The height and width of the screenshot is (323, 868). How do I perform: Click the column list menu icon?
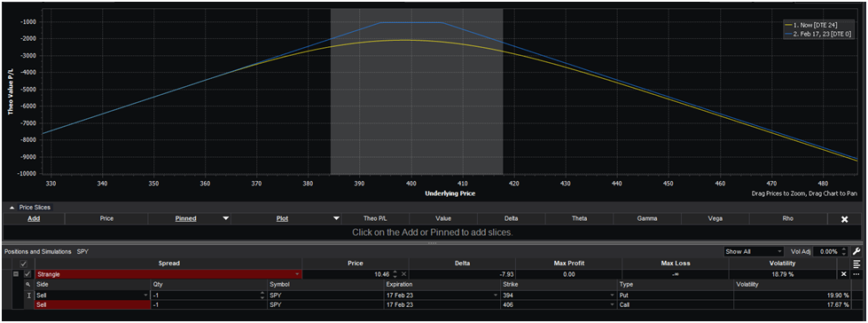(857, 264)
